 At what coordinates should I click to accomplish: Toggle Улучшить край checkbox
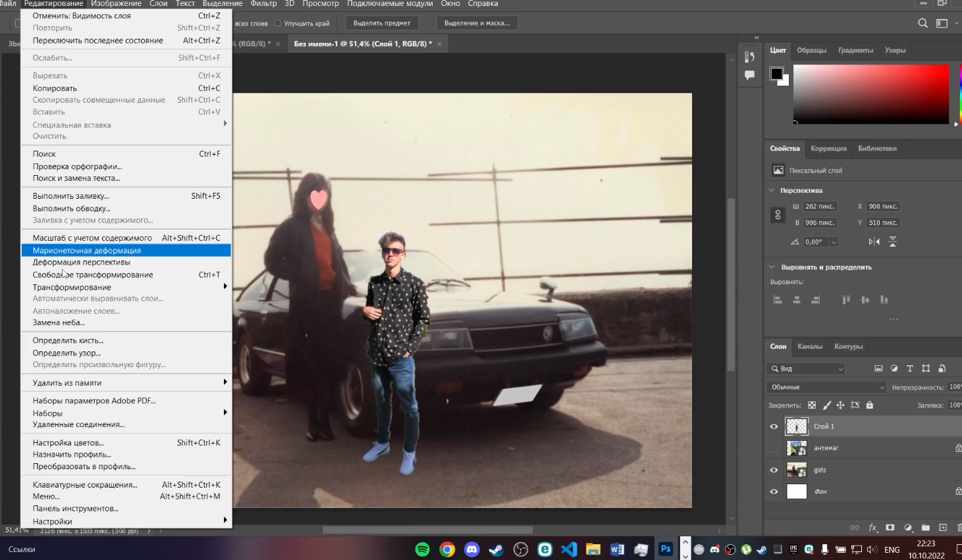277,23
